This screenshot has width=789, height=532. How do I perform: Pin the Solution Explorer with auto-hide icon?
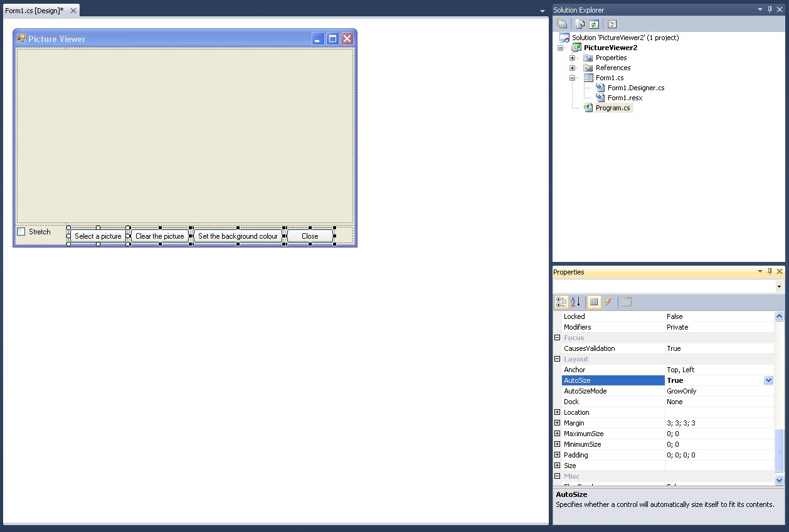(x=770, y=9)
